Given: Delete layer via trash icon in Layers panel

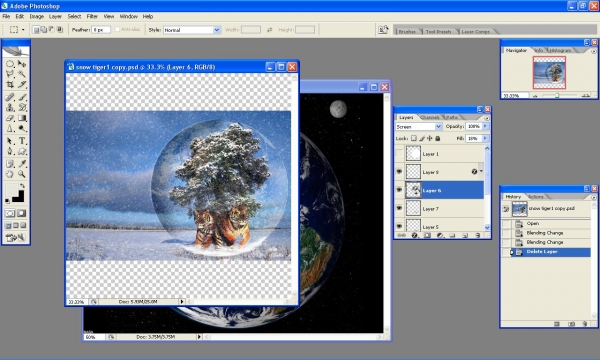Looking at the screenshot, I should point(478,235).
